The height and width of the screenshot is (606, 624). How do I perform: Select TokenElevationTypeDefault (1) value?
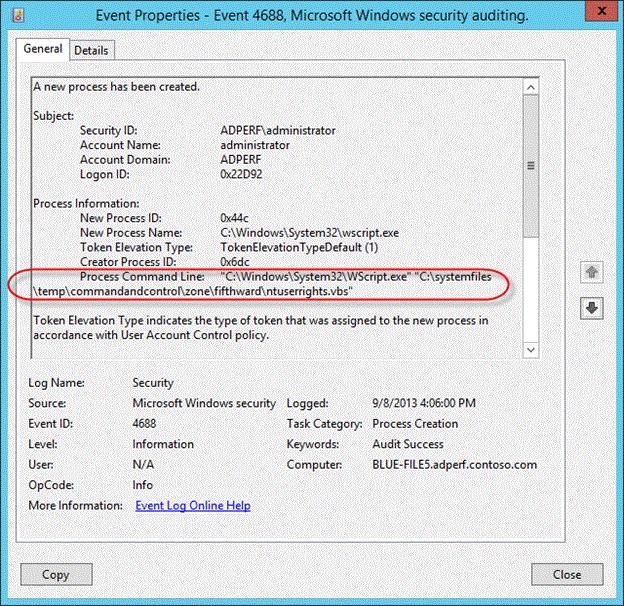tap(299, 247)
